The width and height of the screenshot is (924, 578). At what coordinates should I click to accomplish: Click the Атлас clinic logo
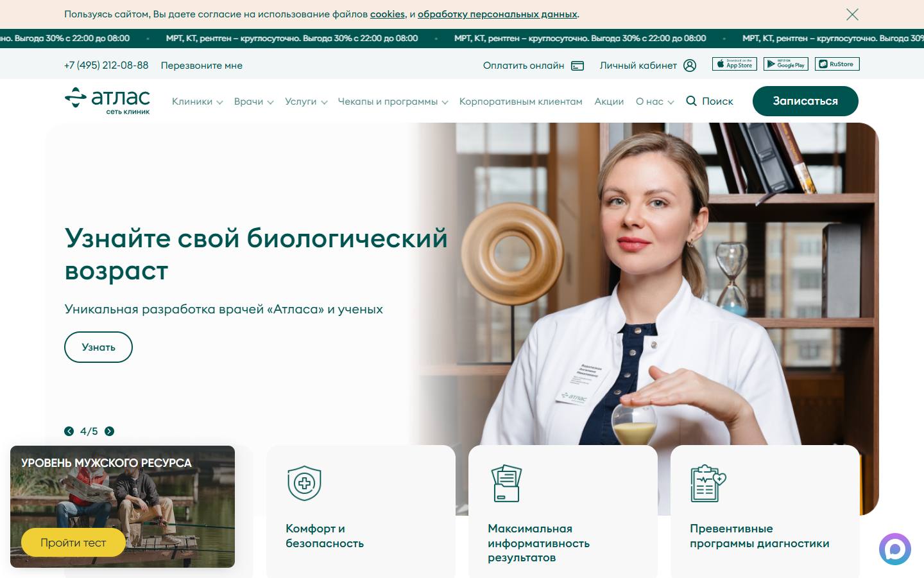(x=107, y=101)
